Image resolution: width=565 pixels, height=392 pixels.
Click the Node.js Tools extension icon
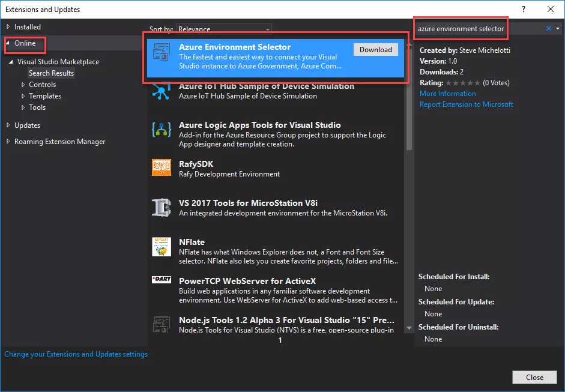pos(161,324)
